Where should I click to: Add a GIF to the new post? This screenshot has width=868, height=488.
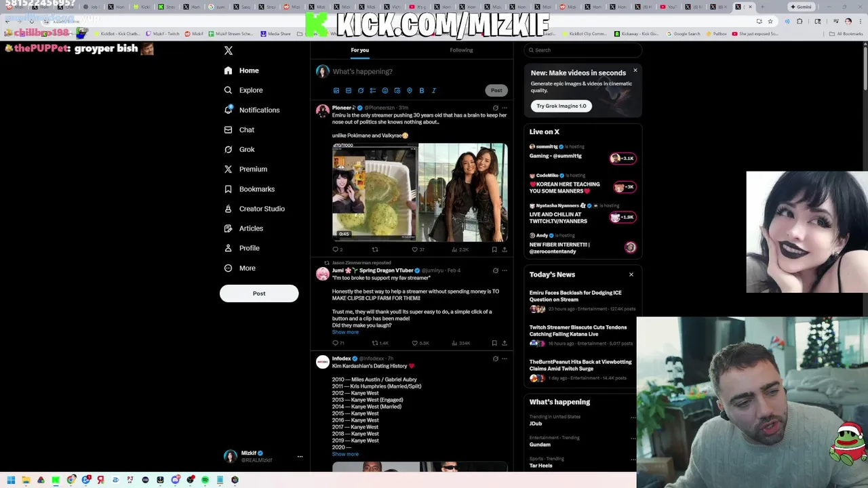[349, 90]
